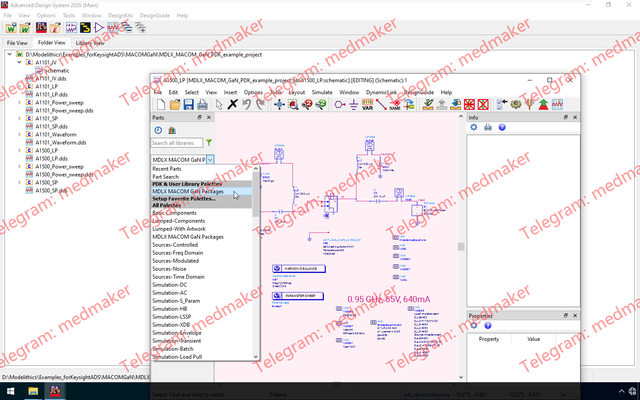The width and height of the screenshot is (640, 400).
Task: Click library books icon in Parts panel
Action: pos(172,130)
